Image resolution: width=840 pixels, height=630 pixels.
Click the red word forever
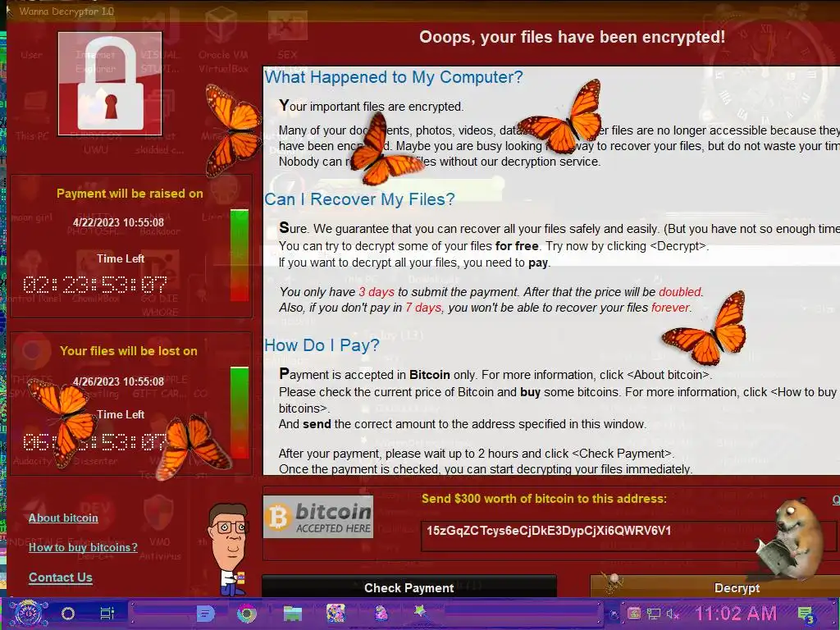pyautogui.click(x=670, y=308)
